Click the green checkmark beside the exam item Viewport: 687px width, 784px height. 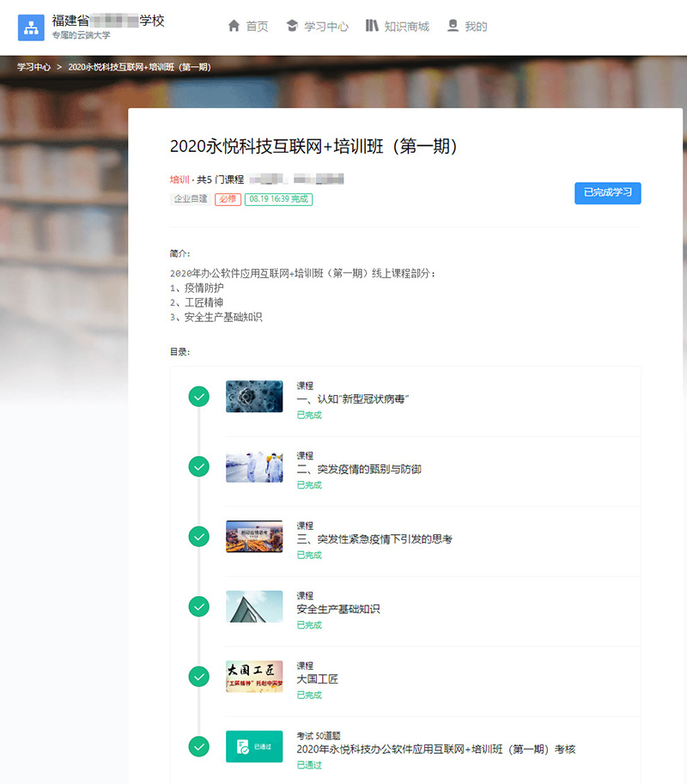pos(198,746)
